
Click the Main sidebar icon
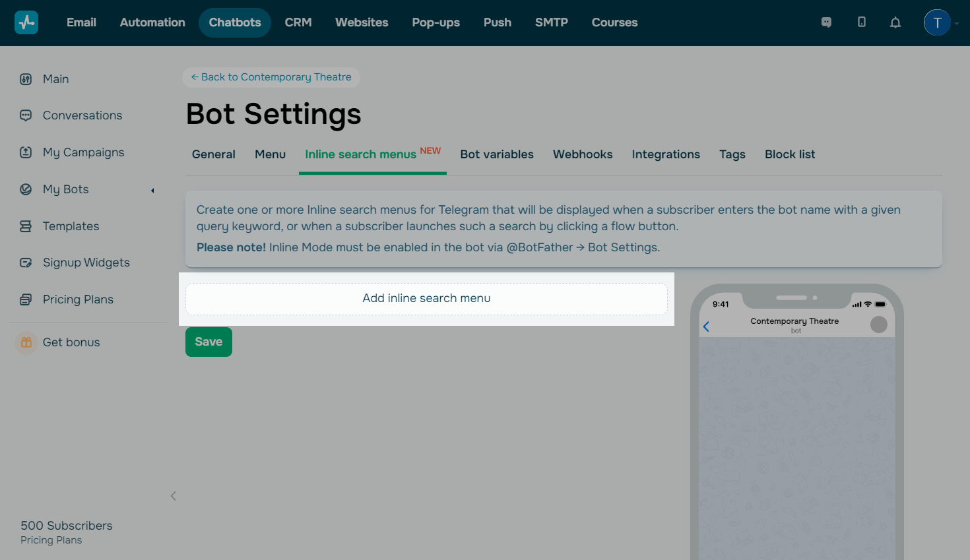[x=26, y=79]
